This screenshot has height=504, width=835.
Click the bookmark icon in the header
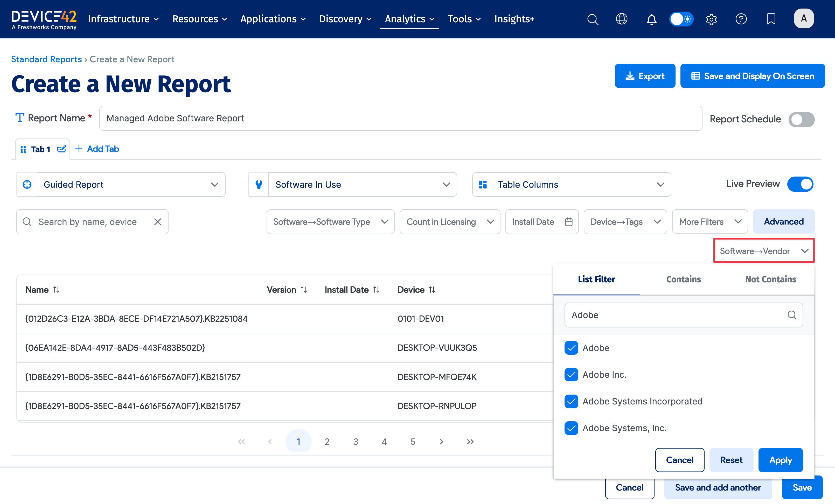tap(771, 19)
